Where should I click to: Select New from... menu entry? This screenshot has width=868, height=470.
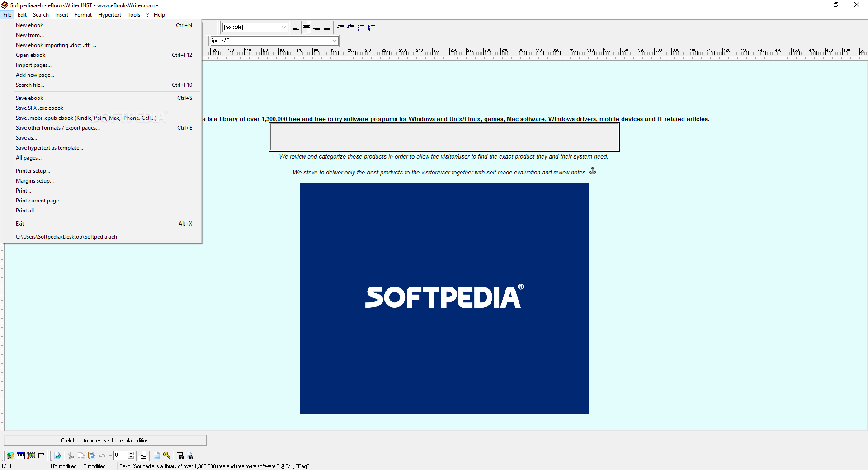click(101, 35)
